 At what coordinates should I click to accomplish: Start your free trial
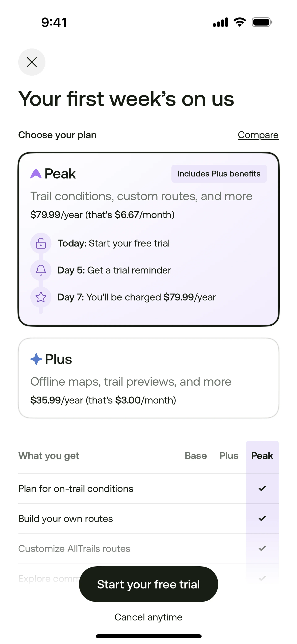tap(148, 584)
